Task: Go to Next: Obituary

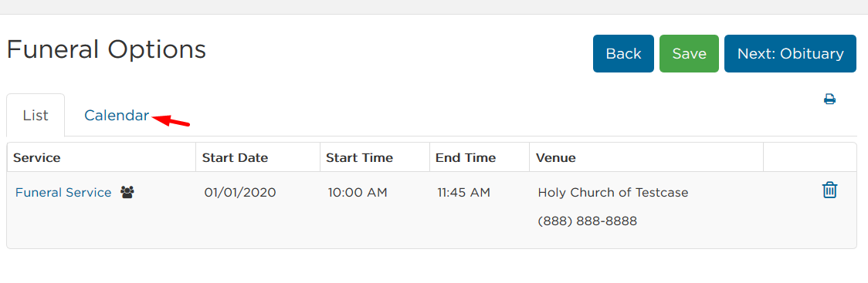Action: [790, 54]
